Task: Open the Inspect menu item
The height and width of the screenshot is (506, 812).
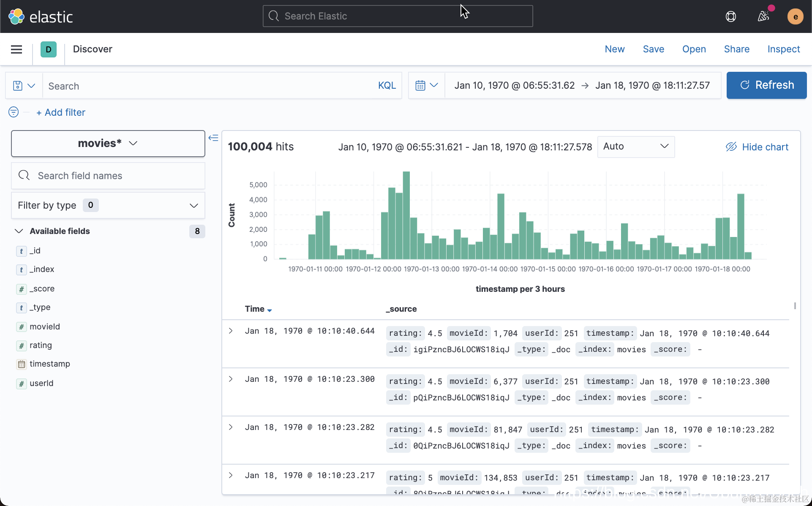Action: click(x=783, y=49)
